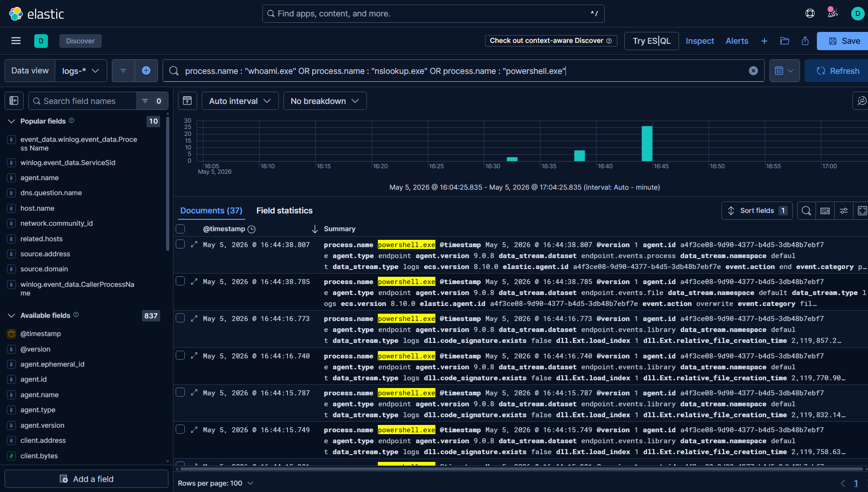Open the date picker calendar dropdown
The width and height of the screenshot is (868, 492).
pyautogui.click(x=784, y=71)
